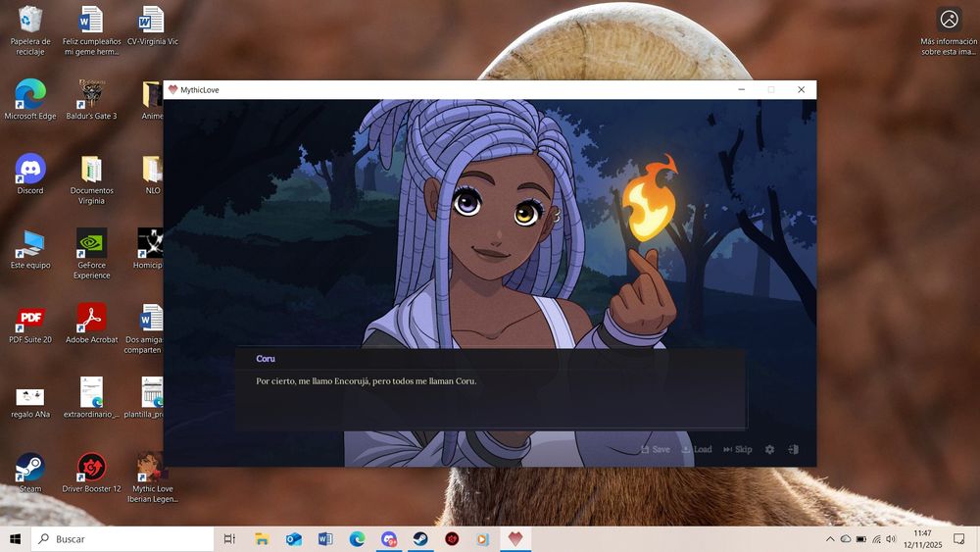The height and width of the screenshot is (552, 980).
Task: Open Word from the taskbar
Action: click(325, 539)
